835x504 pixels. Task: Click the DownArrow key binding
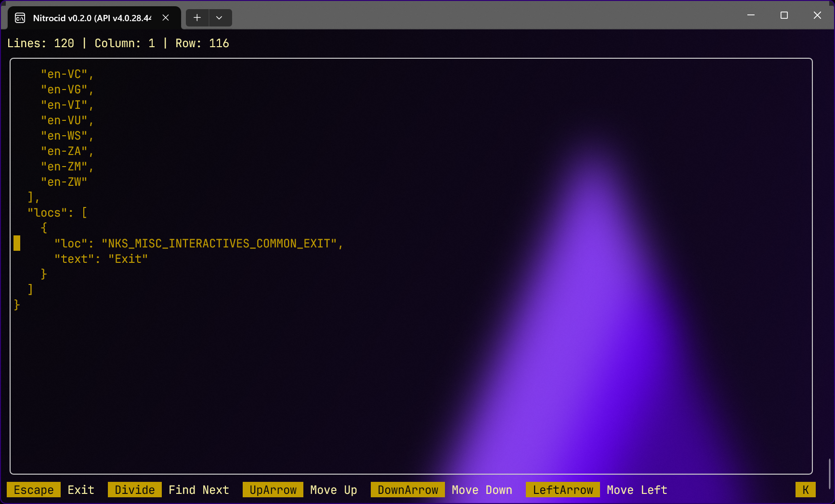(408, 490)
